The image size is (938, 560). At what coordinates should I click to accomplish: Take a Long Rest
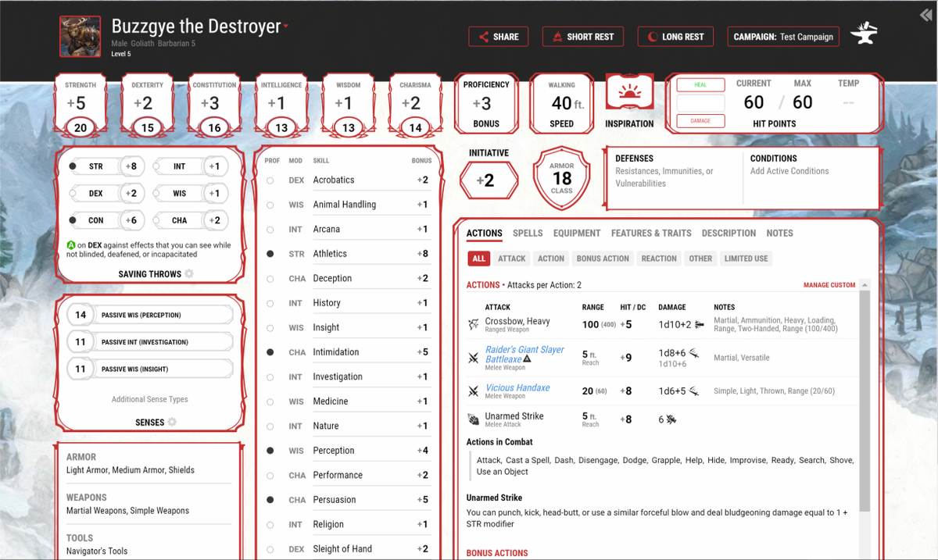point(676,37)
